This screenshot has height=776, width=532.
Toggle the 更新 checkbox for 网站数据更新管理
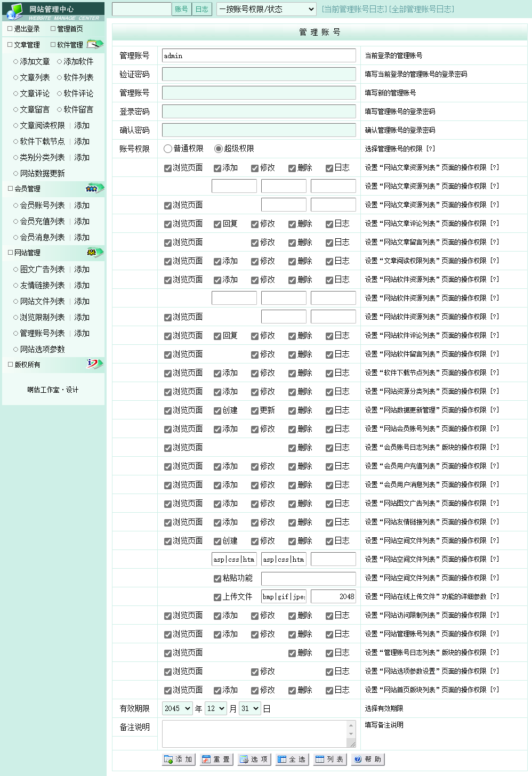click(x=255, y=410)
